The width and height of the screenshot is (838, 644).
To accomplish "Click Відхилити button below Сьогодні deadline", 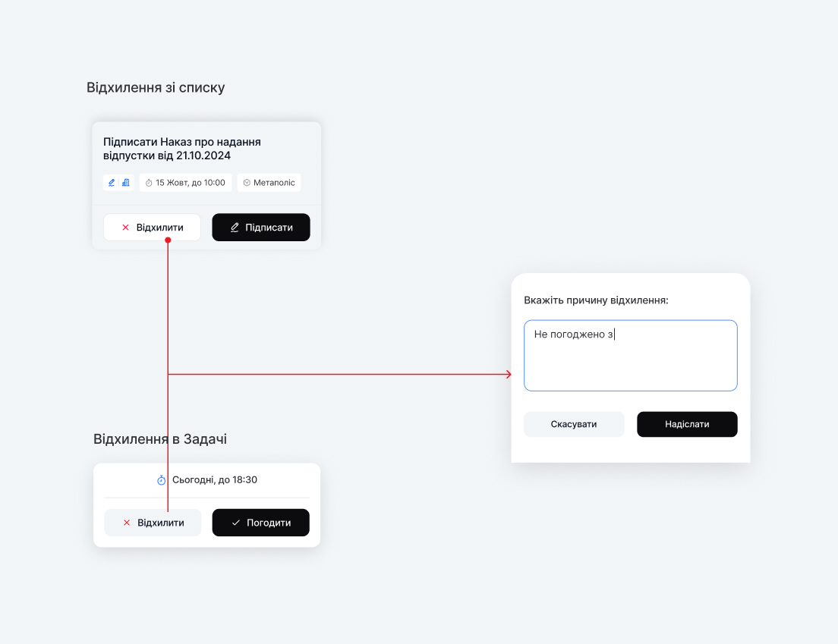I will tap(153, 522).
